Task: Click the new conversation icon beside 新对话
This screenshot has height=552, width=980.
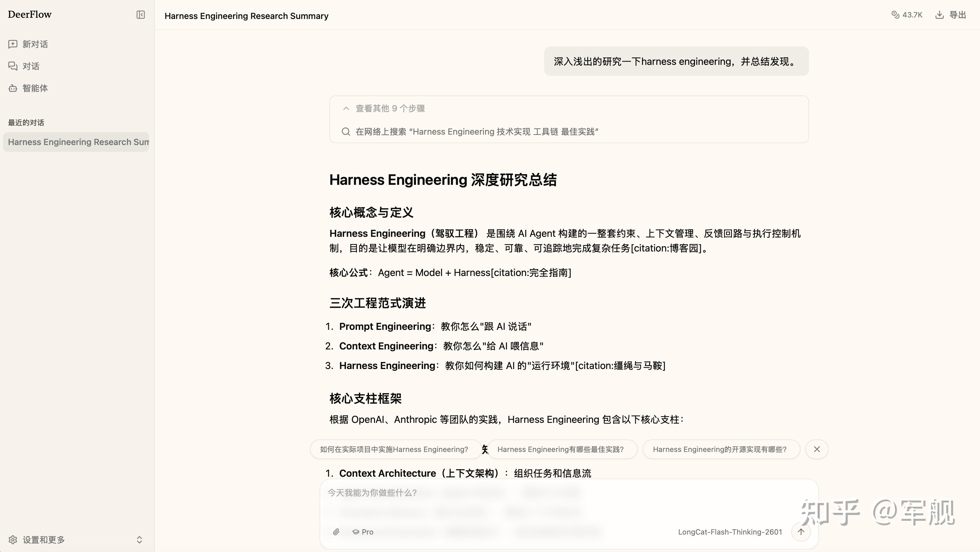Action: (13, 44)
